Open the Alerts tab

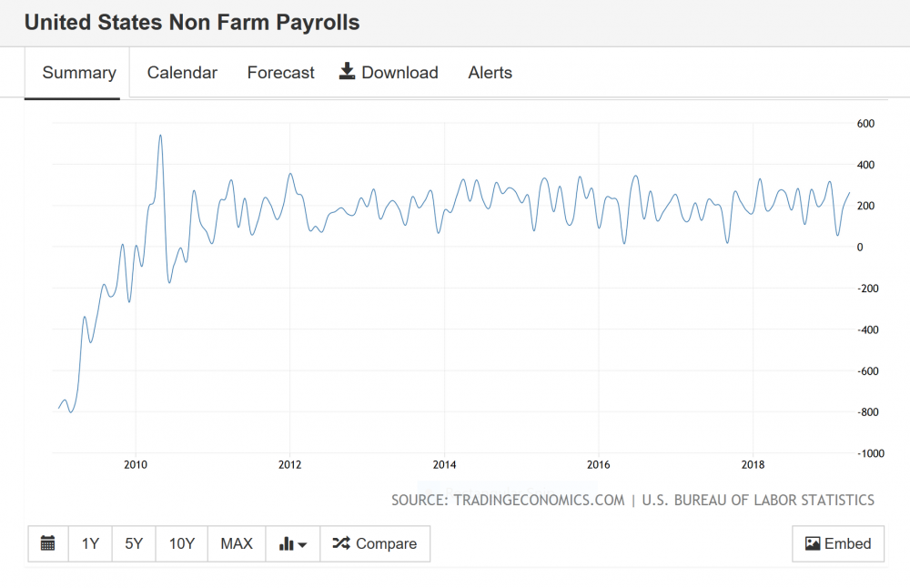pyautogui.click(x=490, y=73)
